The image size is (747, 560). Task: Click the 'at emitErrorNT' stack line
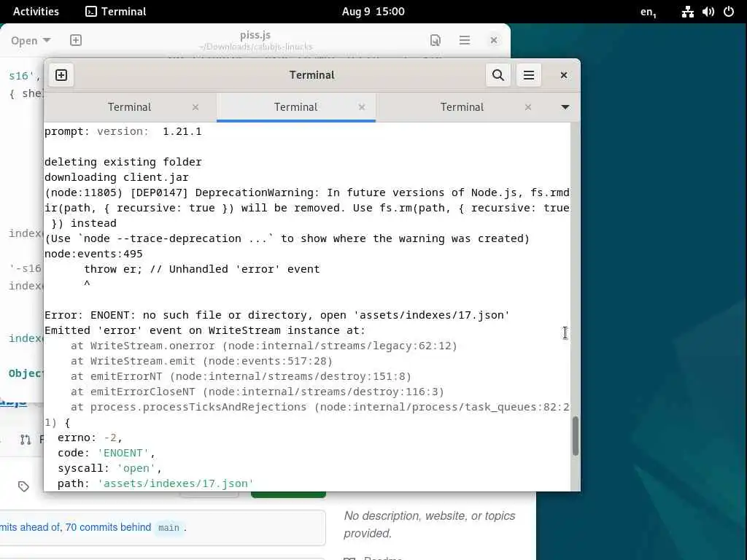(241, 376)
